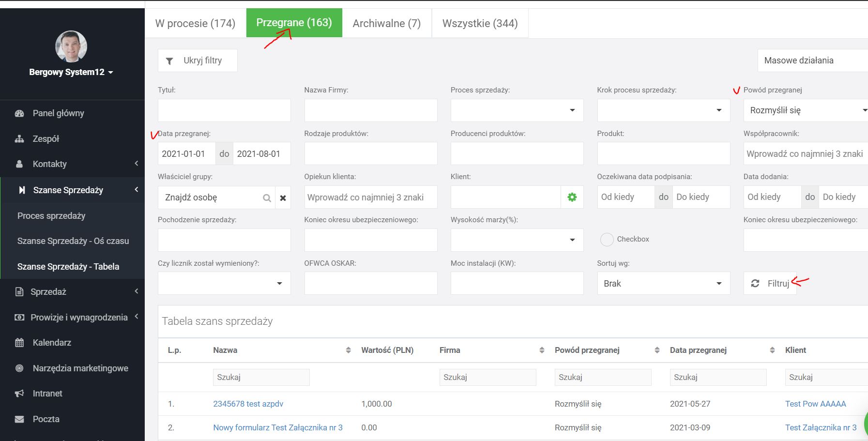868x441 pixels.
Task: Clear Właściciel grupy with the X icon
Action: [283, 198]
